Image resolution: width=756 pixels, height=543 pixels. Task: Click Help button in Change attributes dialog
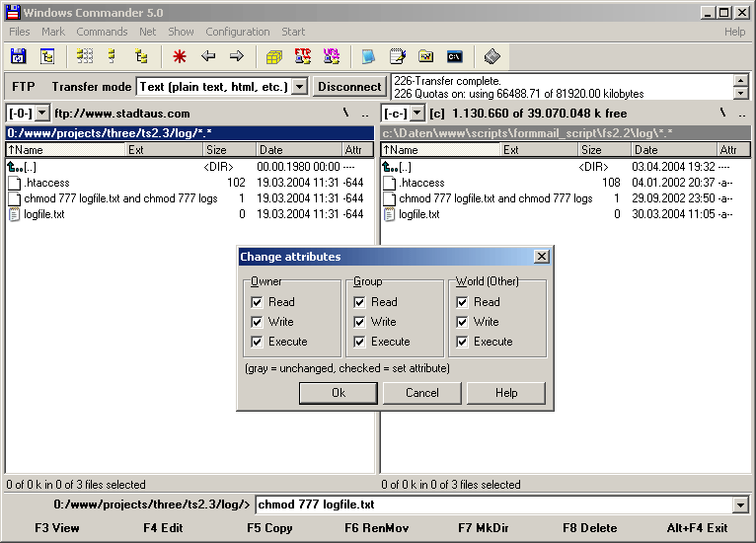[506, 393]
